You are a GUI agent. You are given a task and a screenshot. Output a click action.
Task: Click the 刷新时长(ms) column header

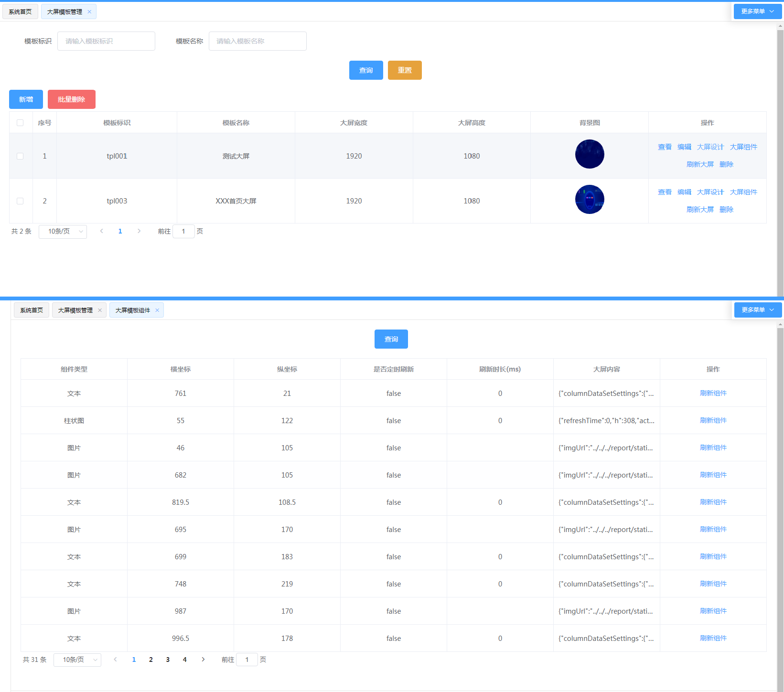(500, 369)
